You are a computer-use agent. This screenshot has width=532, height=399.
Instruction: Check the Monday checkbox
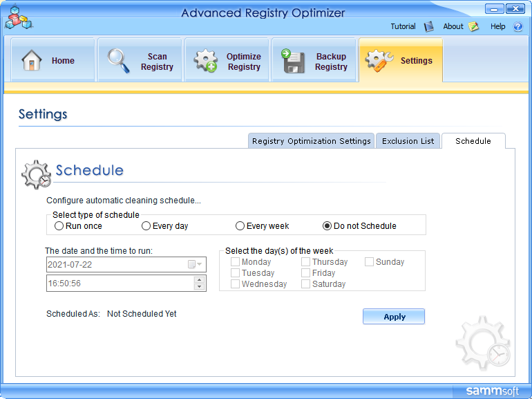(235, 262)
